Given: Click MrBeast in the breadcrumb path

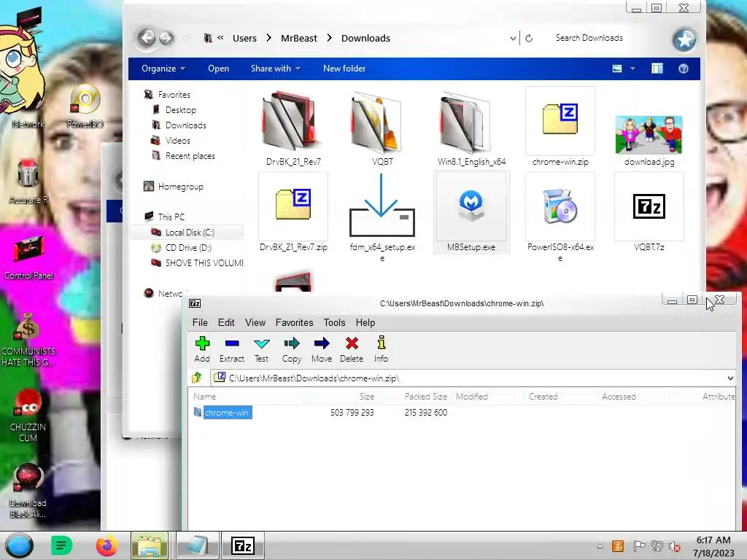Looking at the screenshot, I should tap(298, 38).
